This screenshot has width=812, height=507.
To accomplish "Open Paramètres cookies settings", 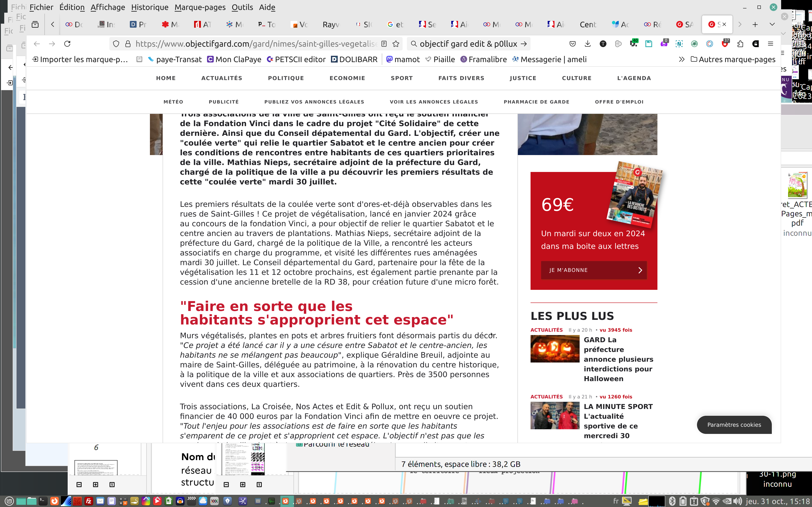I will 734,425.
